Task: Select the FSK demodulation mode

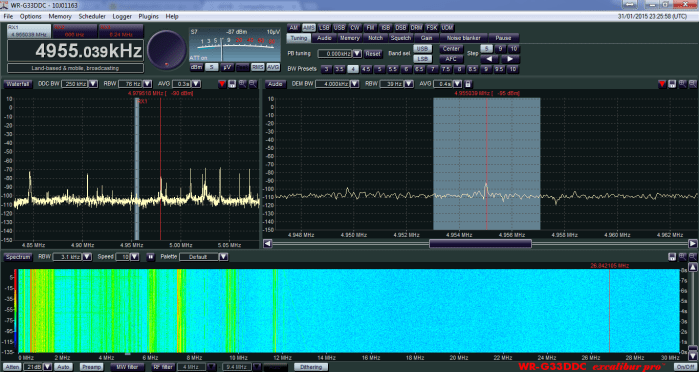Action: [432, 28]
